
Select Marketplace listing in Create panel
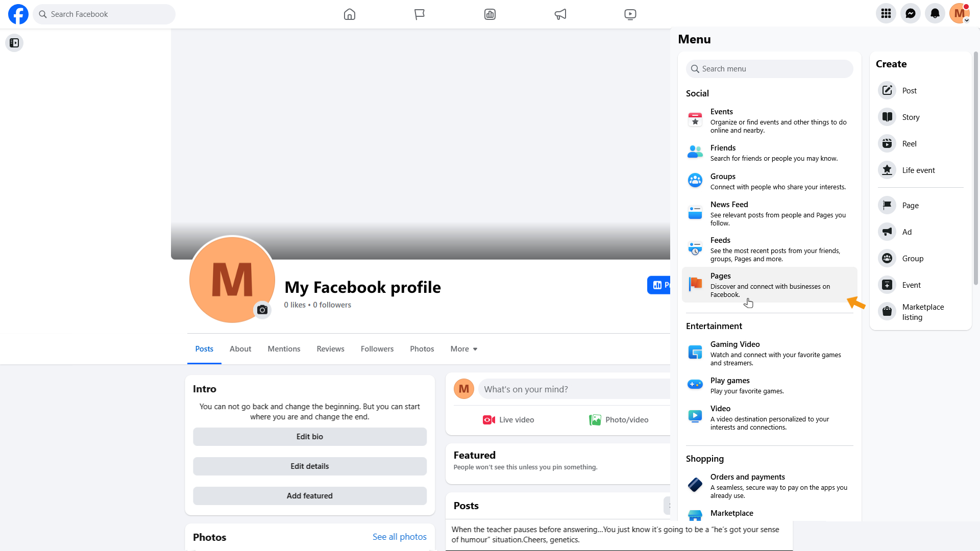click(920, 312)
